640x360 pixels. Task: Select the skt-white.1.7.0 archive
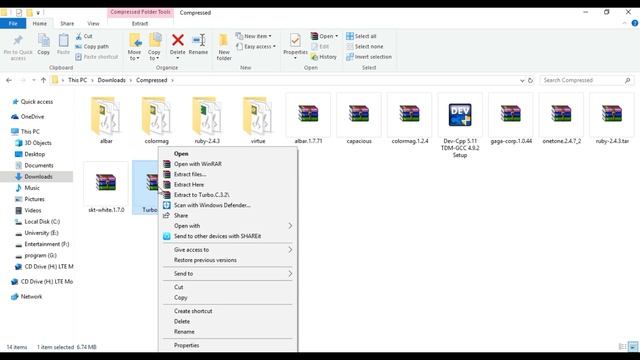coord(106,187)
